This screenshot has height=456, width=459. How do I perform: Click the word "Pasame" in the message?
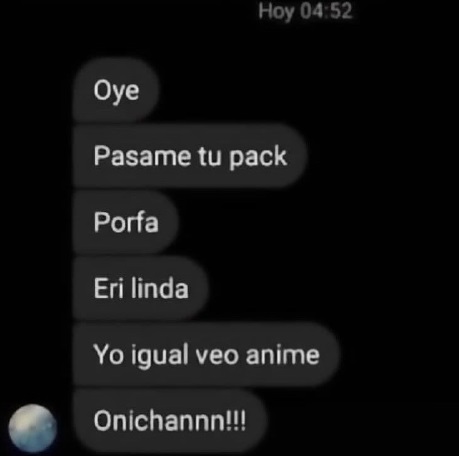coord(142,156)
